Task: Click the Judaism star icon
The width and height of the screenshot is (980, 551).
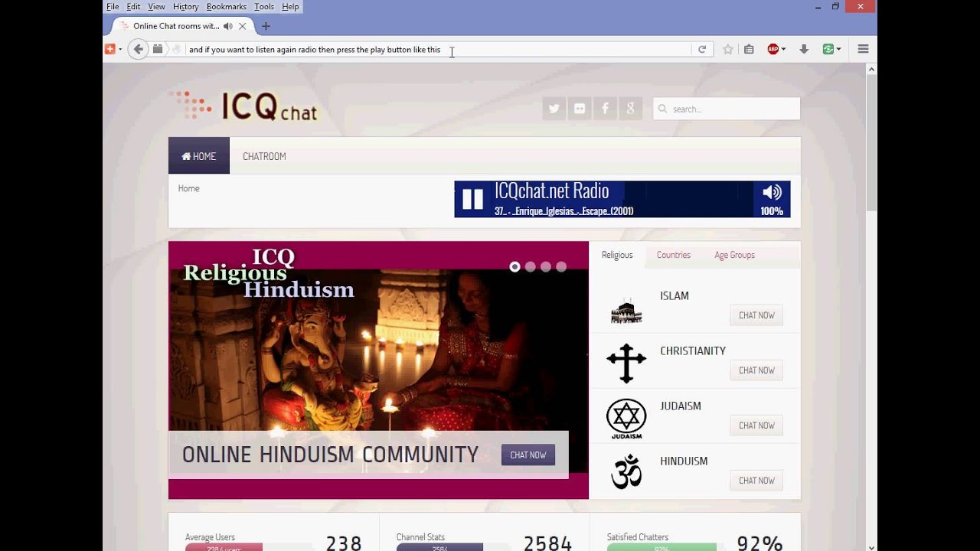Action: point(626,419)
